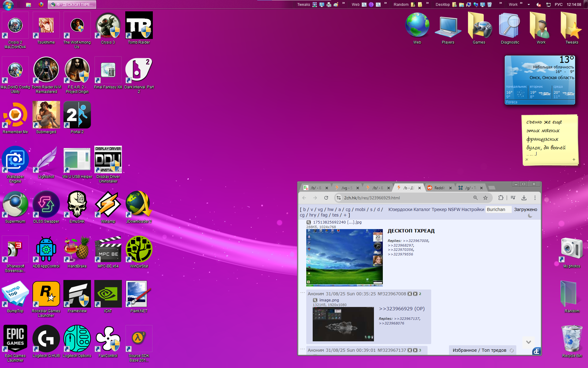Bookmark the page with the star icon

click(485, 198)
